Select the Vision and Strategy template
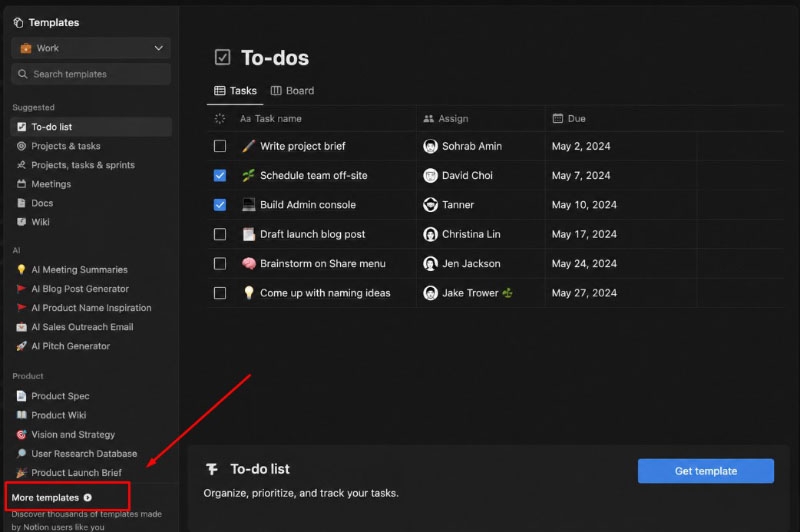800x532 pixels. (91, 435)
